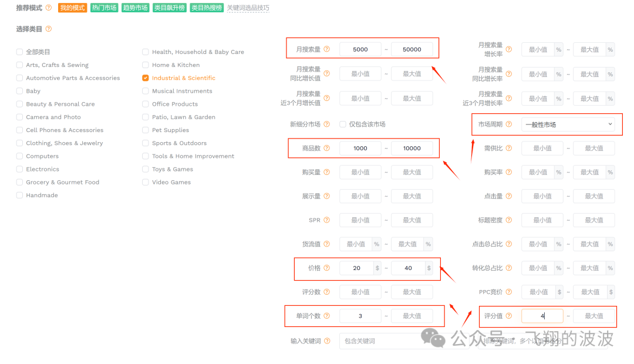Click help icon beside 评分值
This screenshot has height=364, width=634.
point(509,316)
